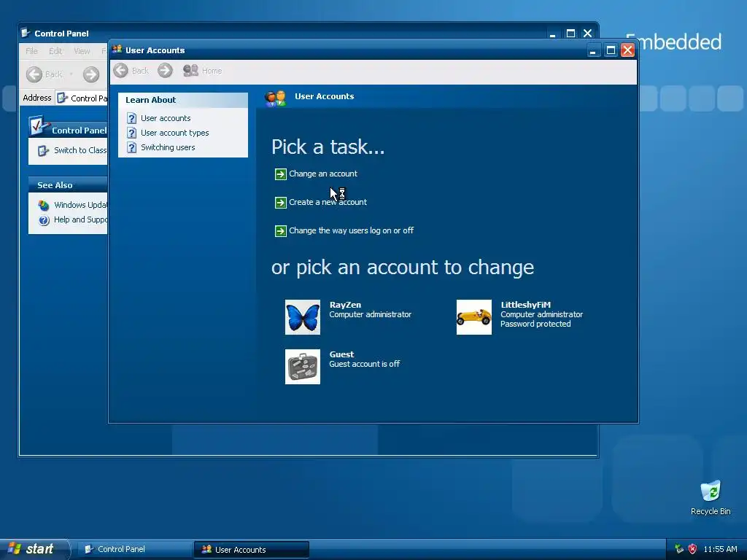The height and width of the screenshot is (560, 747).
Task: Open Change the way users log on or off
Action: [351, 230]
